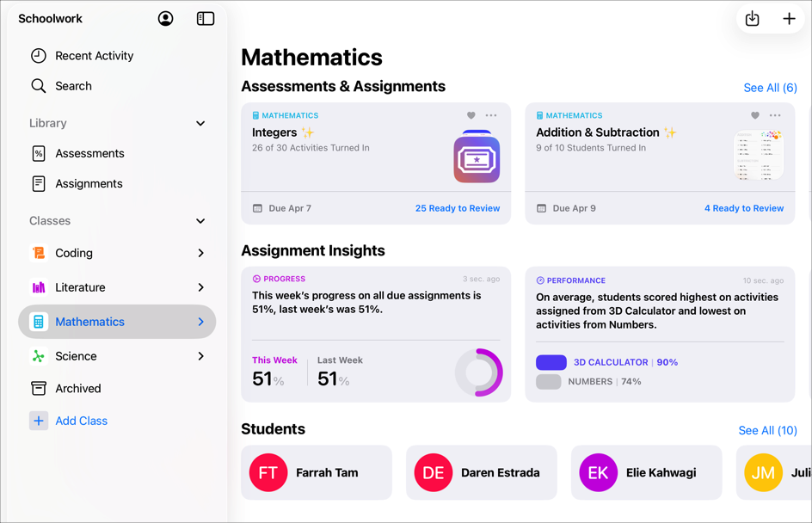
Task: Click the import icon in the toolbar
Action: [752, 17]
